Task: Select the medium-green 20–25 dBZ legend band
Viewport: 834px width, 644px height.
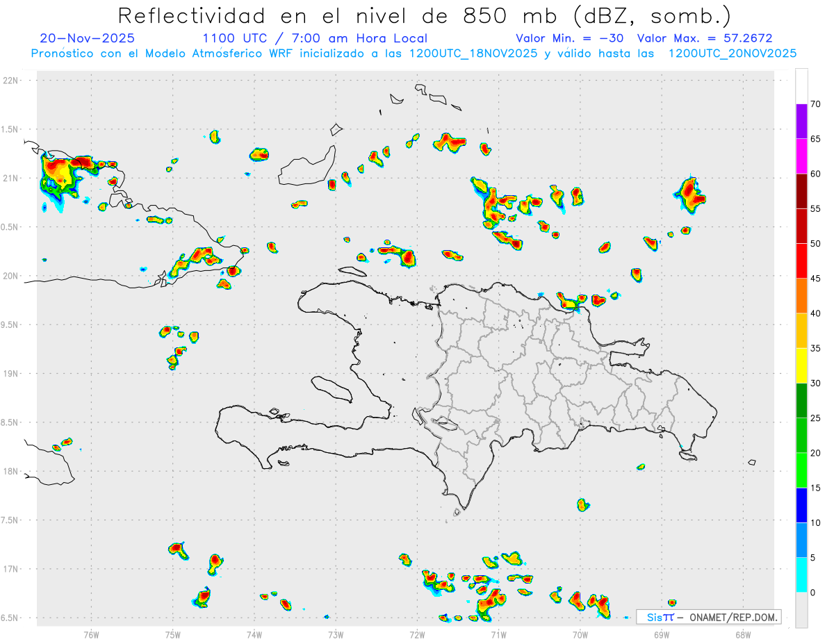Action: point(801,436)
